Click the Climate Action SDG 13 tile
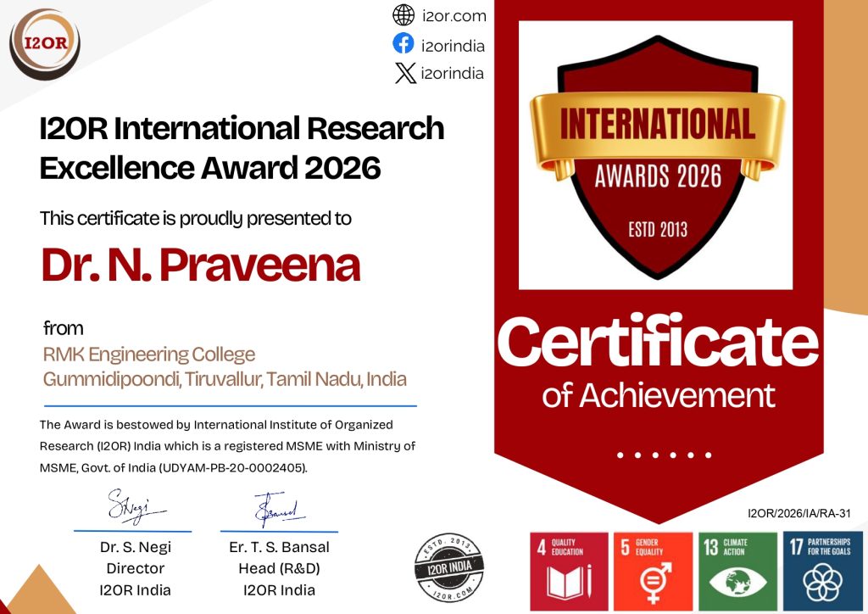The image size is (868, 614). (737, 572)
